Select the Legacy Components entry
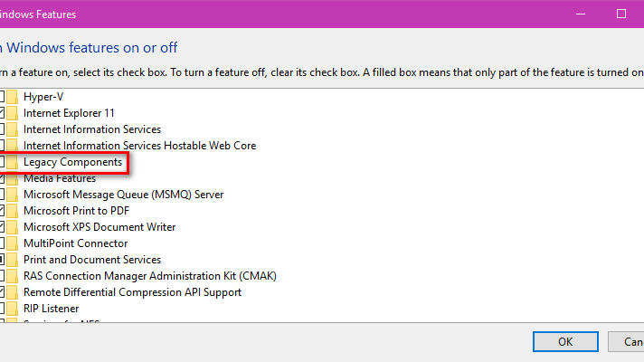Screen dimensions: 644x362 [72, 162]
